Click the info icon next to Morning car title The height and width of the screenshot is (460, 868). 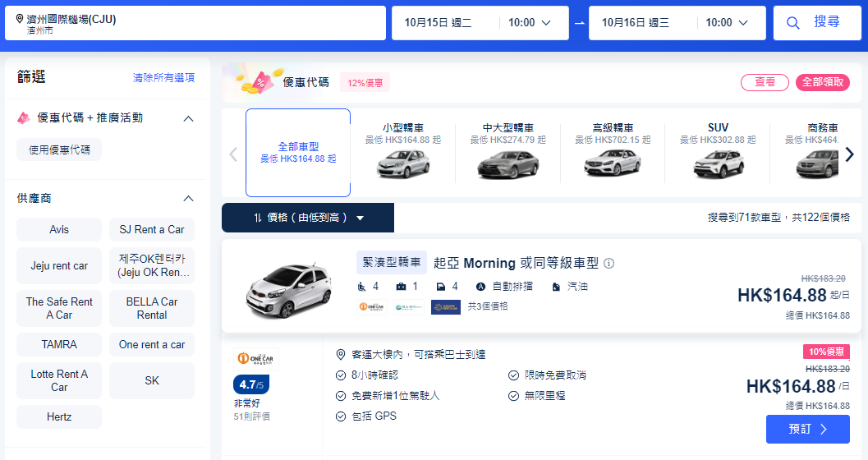coord(609,264)
